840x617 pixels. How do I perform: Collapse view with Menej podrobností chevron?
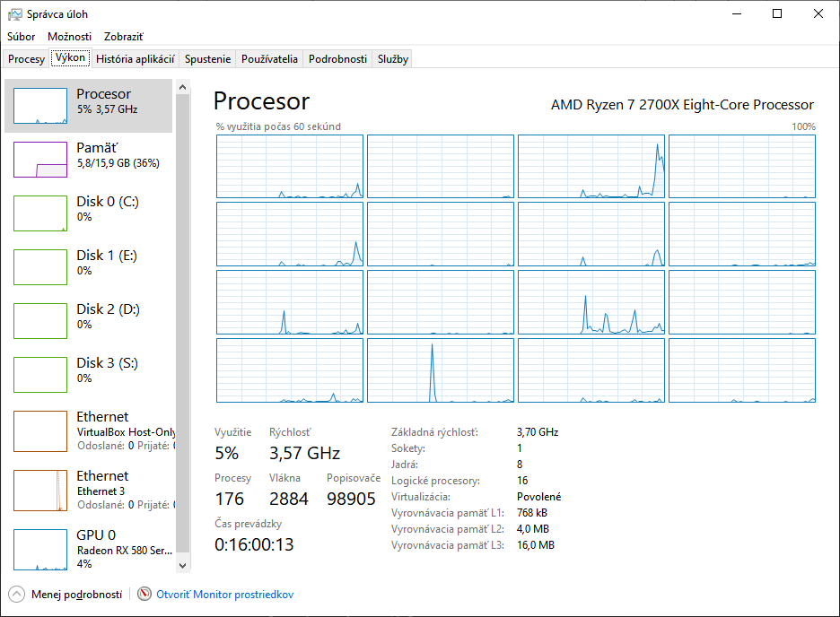tap(17, 594)
